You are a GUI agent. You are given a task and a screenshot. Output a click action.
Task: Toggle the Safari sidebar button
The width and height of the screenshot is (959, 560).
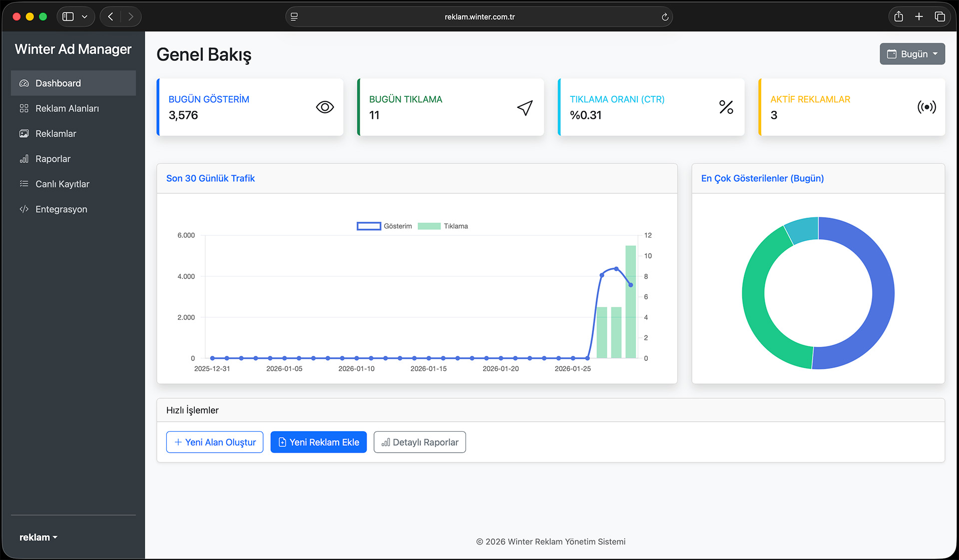[x=68, y=16]
